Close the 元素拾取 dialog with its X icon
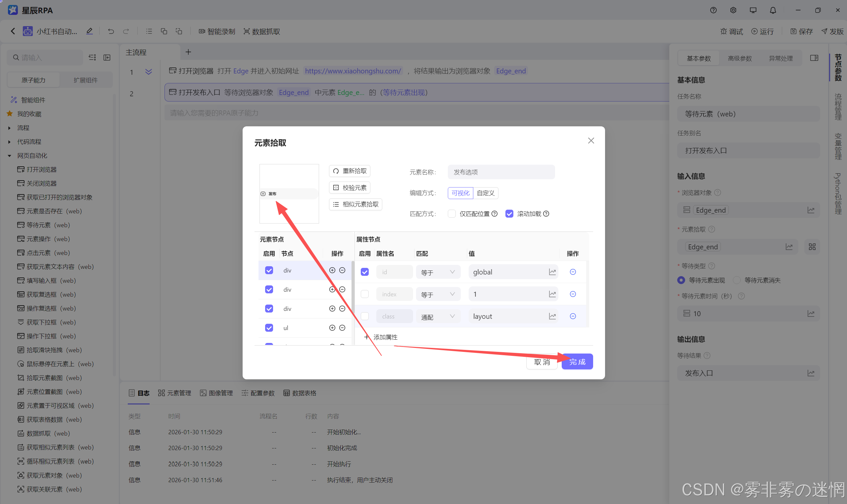The height and width of the screenshot is (504, 847). [591, 141]
